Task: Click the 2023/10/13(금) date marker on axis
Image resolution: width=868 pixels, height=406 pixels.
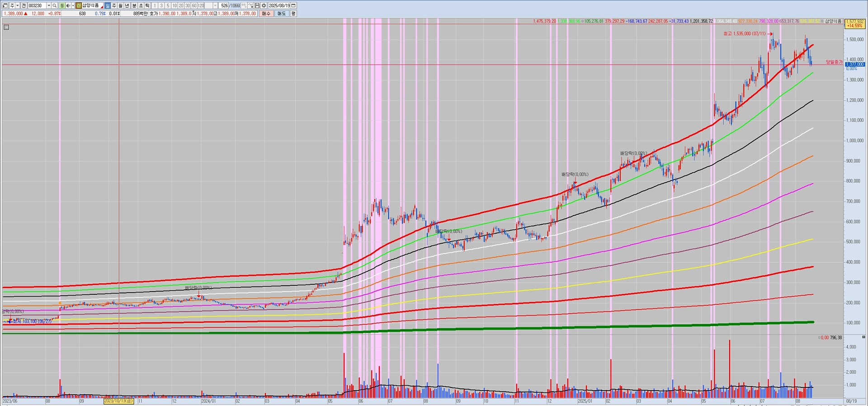Action: [119, 401]
